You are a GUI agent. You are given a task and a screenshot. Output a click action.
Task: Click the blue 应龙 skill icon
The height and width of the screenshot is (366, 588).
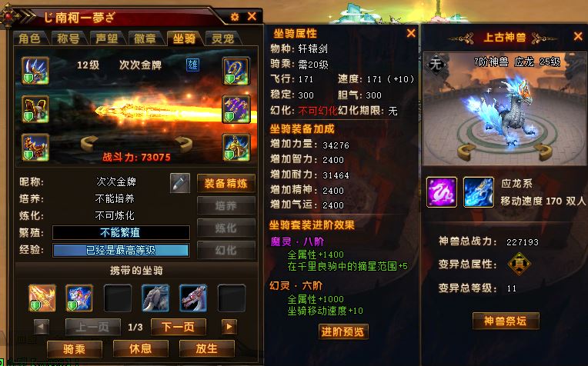[479, 192]
